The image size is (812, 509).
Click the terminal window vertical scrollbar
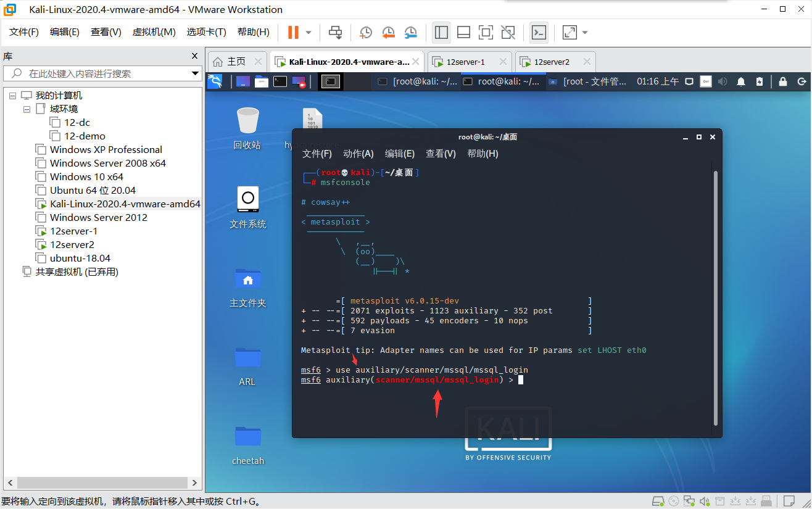pos(716,299)
